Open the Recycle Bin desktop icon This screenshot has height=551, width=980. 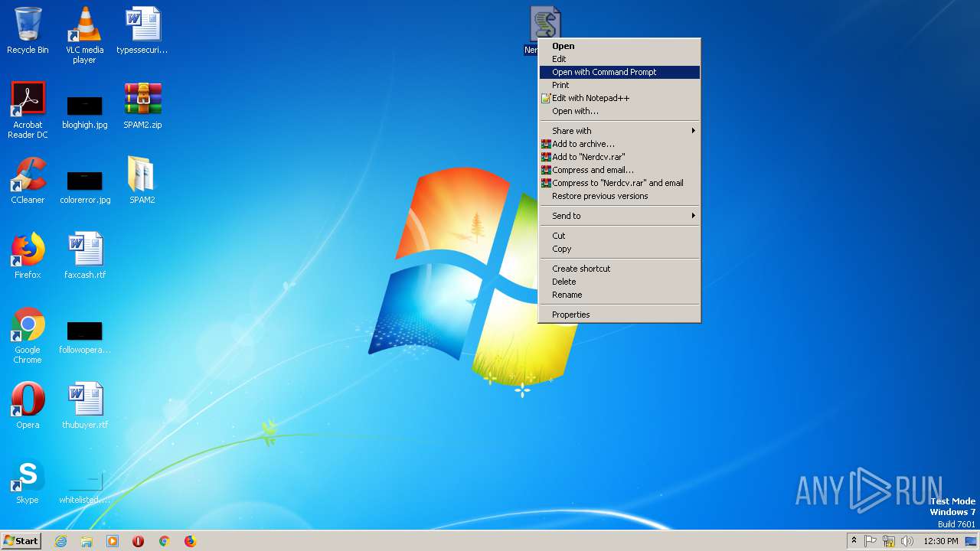28,31
